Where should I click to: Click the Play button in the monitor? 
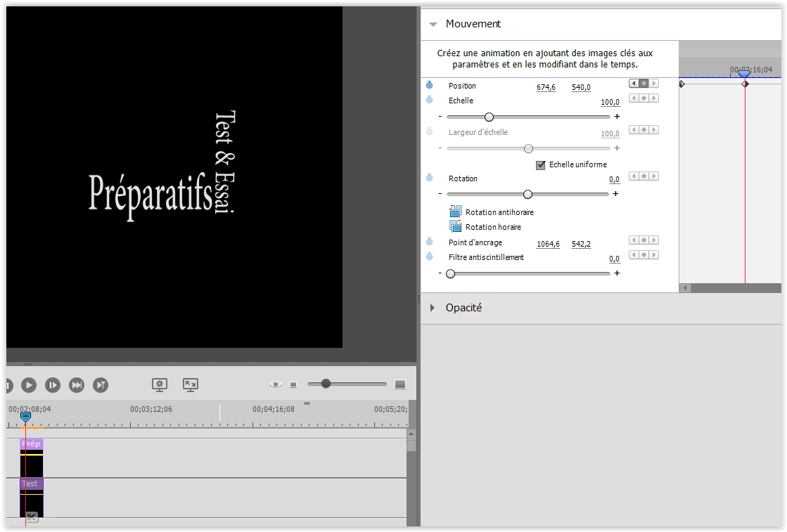click(x=29, y=384)
